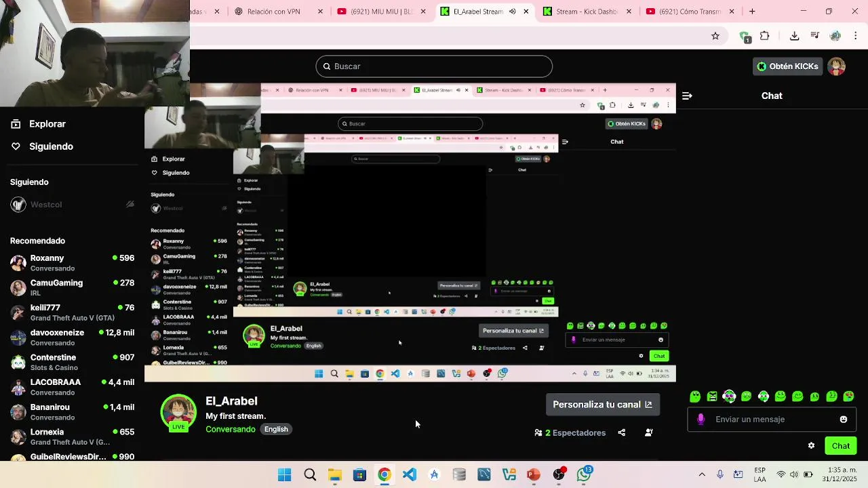
Task: Close the Stream - Kick Dashboard tab
Action: pos(629,12)
